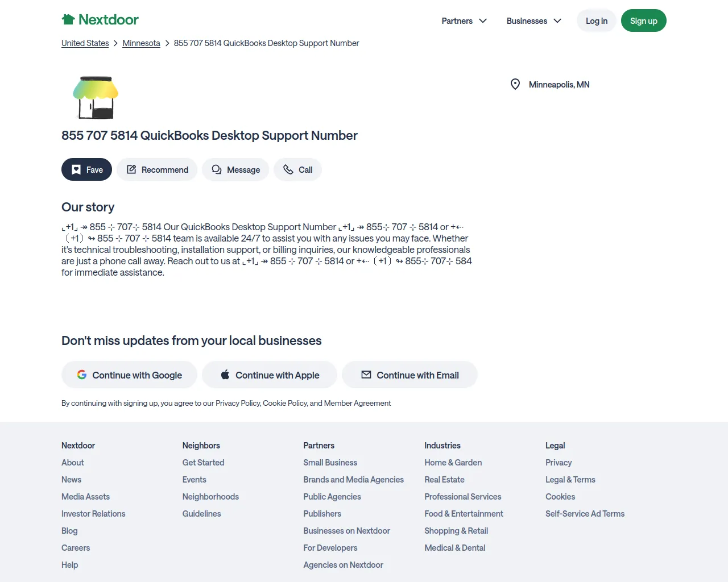Screen dimensions: 728x582
Task: Open the Small Business footer link
Action: (x=330, y=463)
